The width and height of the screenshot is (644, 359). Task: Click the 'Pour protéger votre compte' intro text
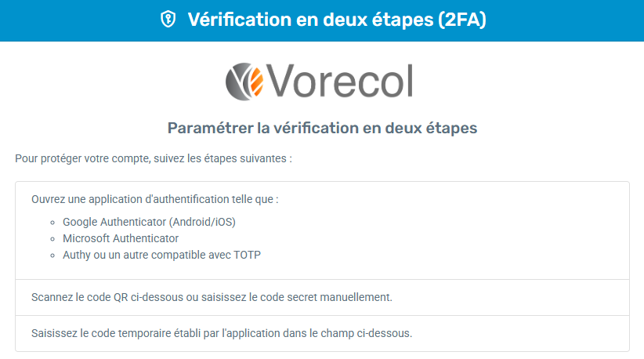(x=154, y=158)
